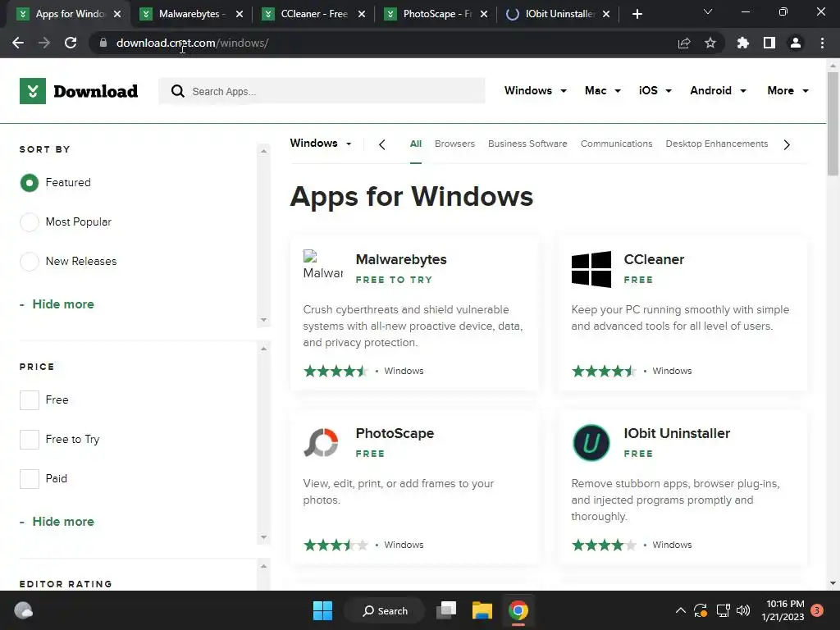Click the search magnifier icon
Screen dimensions: 840x630
point(178,91)
